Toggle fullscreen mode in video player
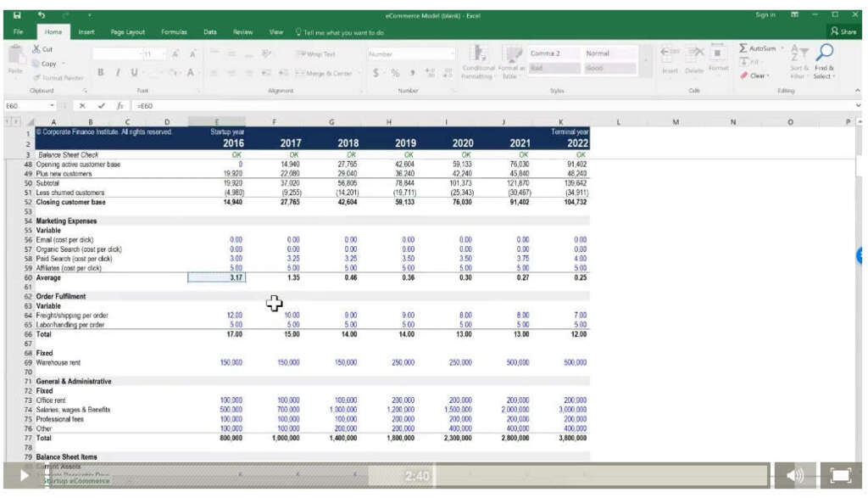Screen dimensions: 868x498 pyautogui.click(x=840, y=476)
